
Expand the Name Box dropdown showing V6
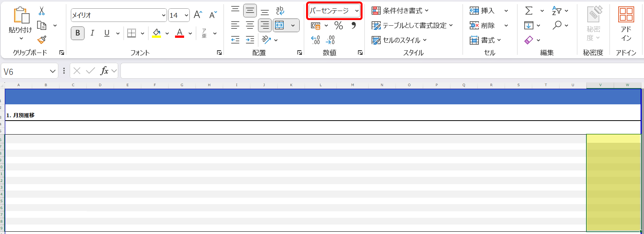tap(52, 71)
